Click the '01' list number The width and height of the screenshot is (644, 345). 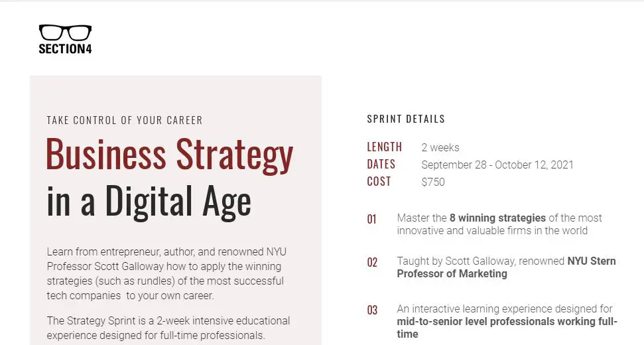[x=371, y=219]
